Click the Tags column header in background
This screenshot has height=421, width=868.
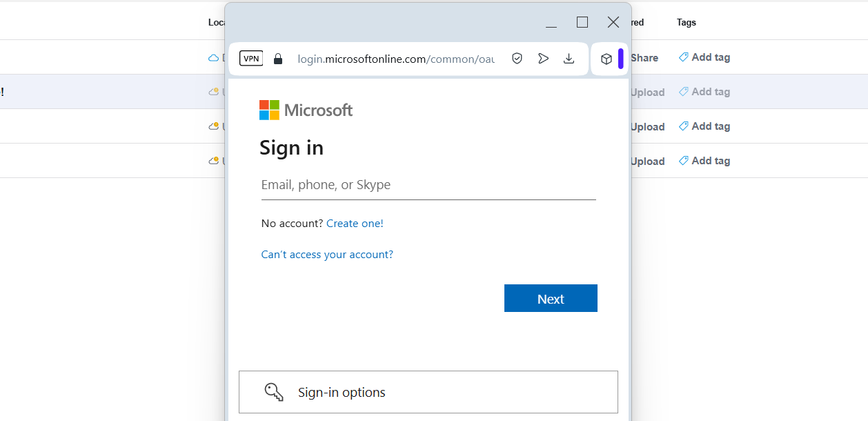[x=687, y=23]
